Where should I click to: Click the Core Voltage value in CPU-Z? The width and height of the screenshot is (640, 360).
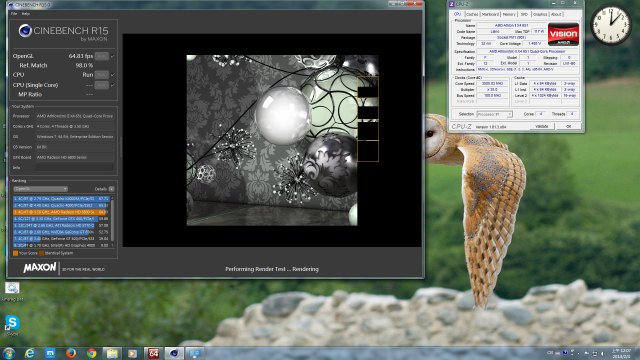point(534,43)
